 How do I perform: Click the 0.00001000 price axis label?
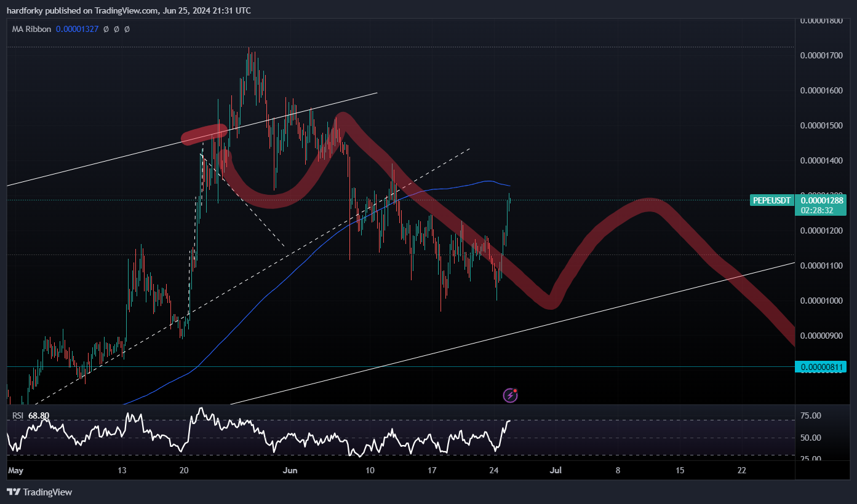(x=821, y=301)
